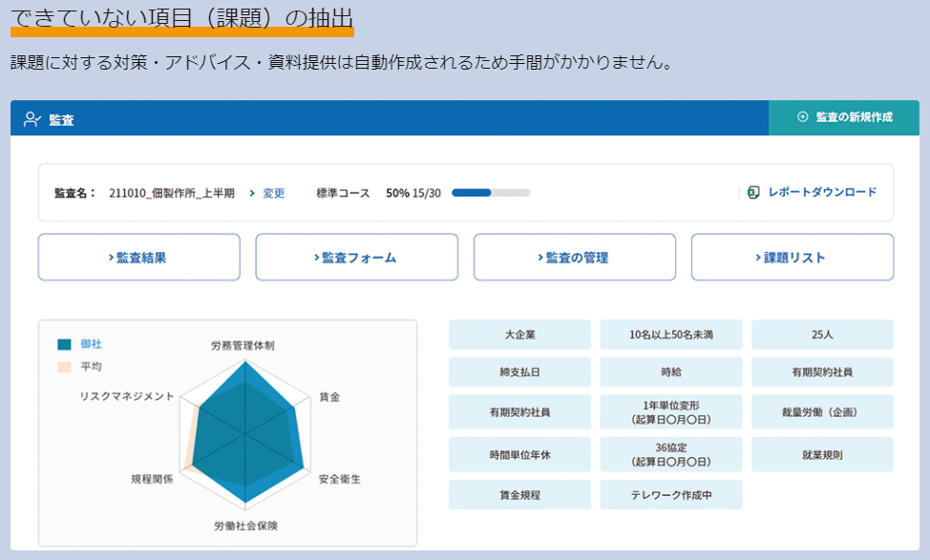Open the 監査の管理 tab button
Image resolution: width=930 pixels, height=560 pixels.
[574, 258]
